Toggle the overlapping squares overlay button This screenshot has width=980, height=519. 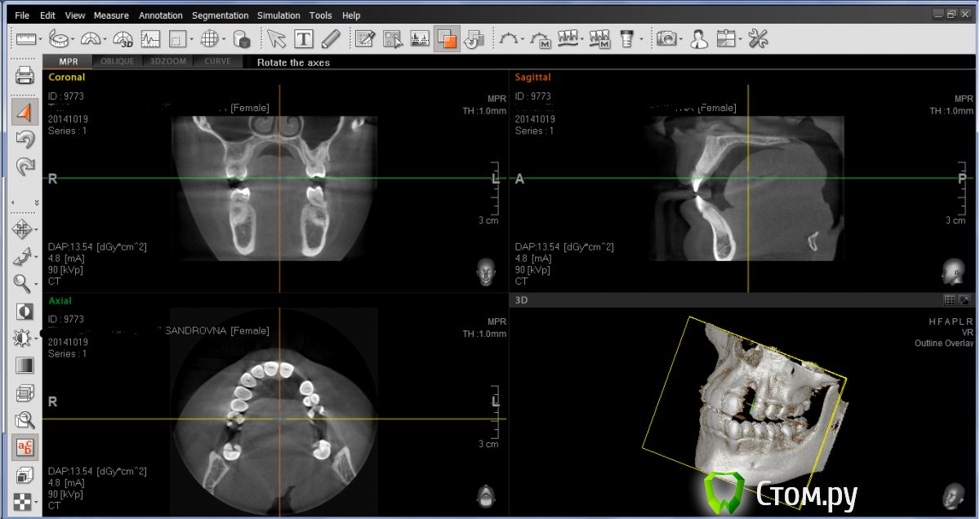pos(447,38)
